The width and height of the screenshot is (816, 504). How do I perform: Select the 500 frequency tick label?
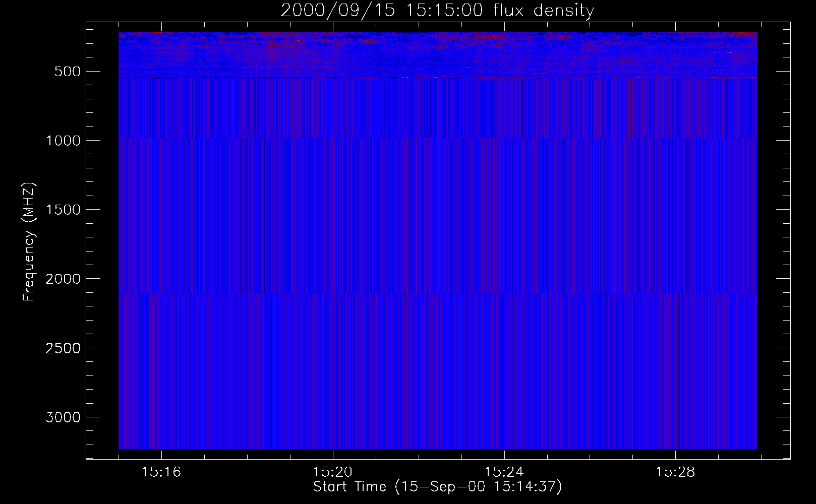pos(68,72)
